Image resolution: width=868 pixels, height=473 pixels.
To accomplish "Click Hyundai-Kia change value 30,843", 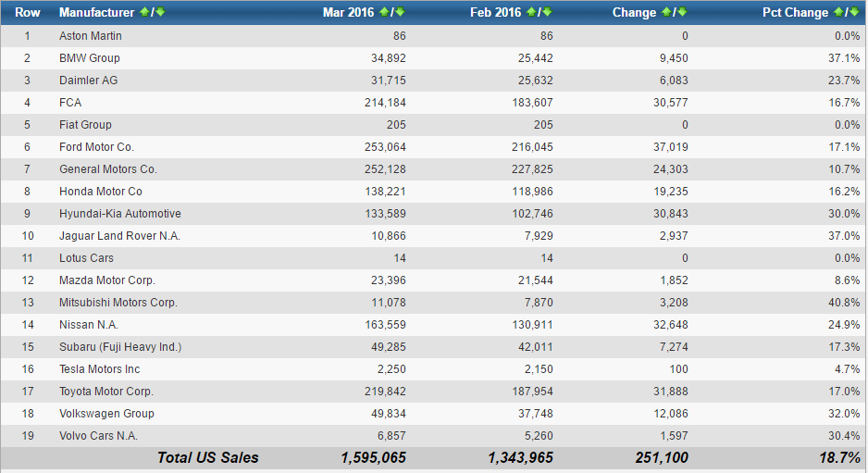I will [671, 213].
